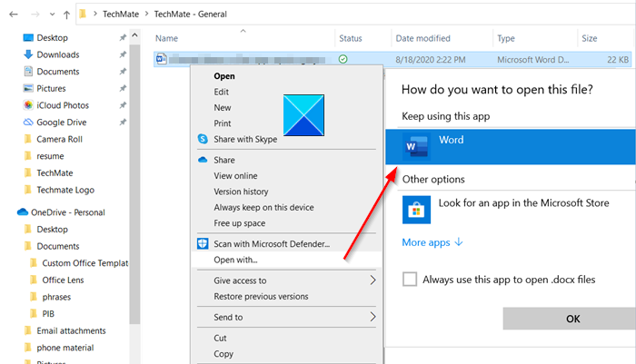
Task: Click the Microsoft Defender shield icon
Action: pos(204,243)
